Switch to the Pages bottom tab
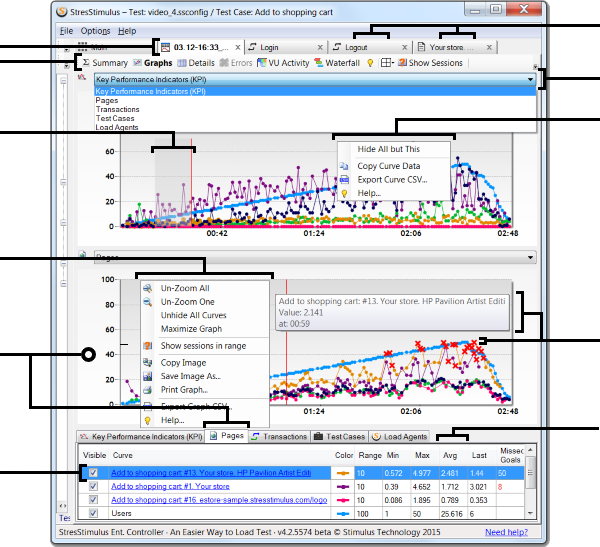 pos(227,436)
